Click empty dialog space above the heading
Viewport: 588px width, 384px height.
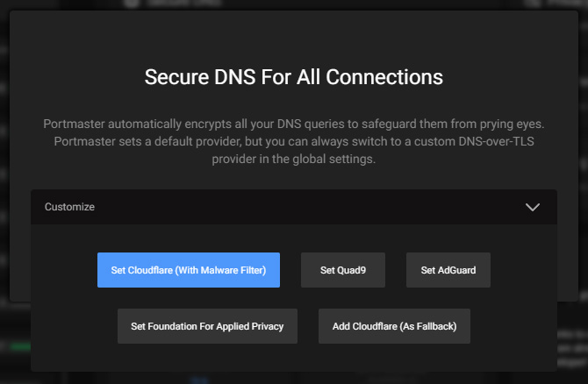(x=294, y=38)
